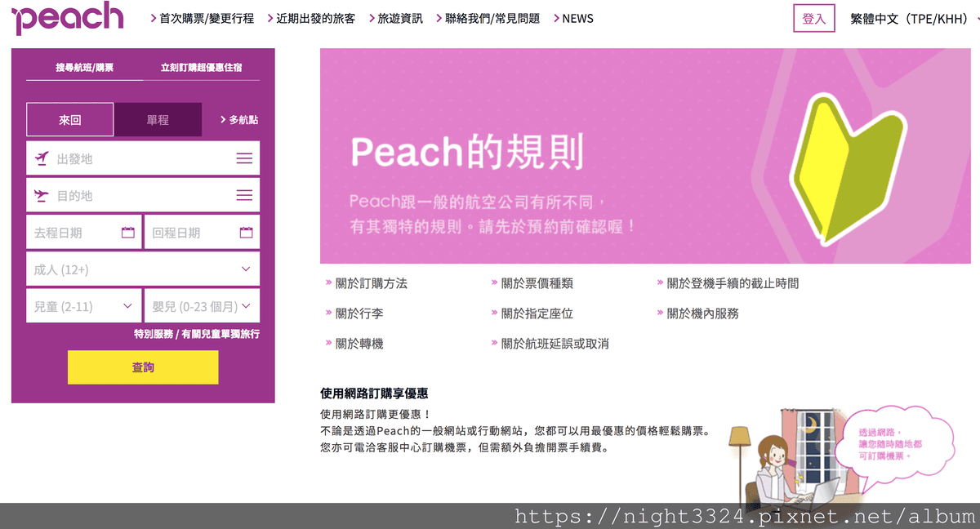This screenshot has height=529, width=980.
Task: Open 首次購票/變更行程 menu
Action: (x=202, y=18)
